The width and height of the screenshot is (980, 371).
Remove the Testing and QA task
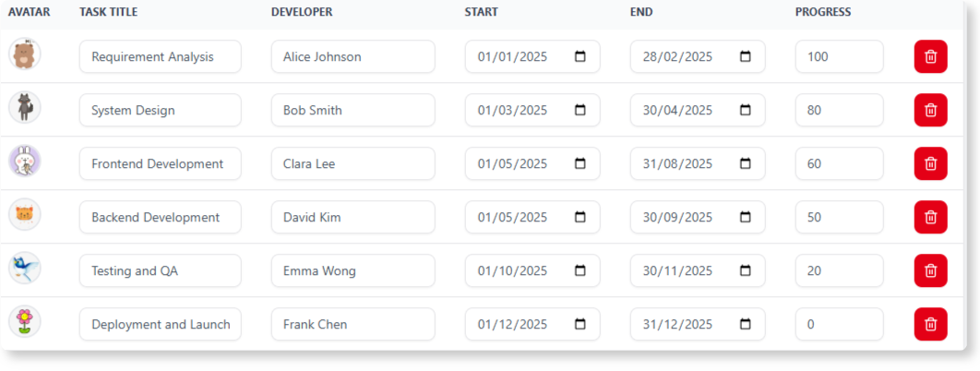click(930, 270)
